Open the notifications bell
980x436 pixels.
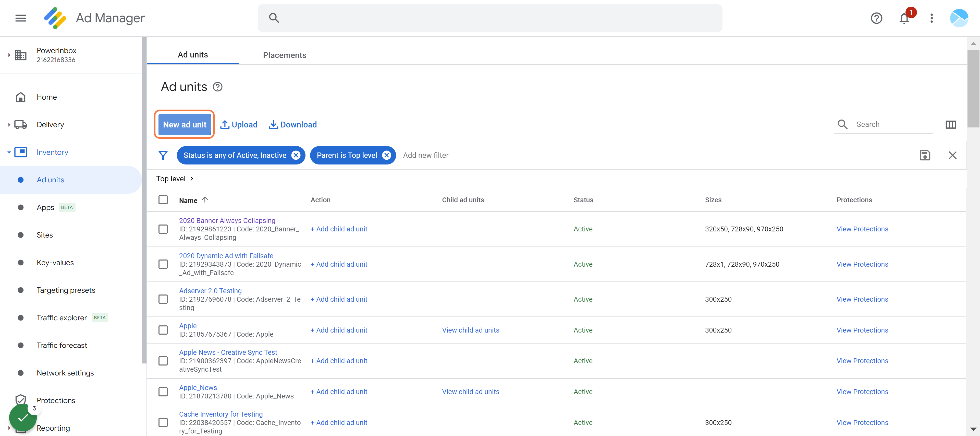coord(904,18)
